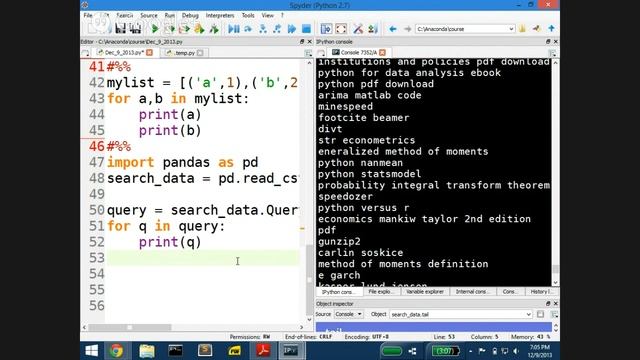Image resolution: width=640 pixels, height=360 pixels.
Task: Click the debugger Step over icon
Action: pyautogui.click(x=248, y=29)
